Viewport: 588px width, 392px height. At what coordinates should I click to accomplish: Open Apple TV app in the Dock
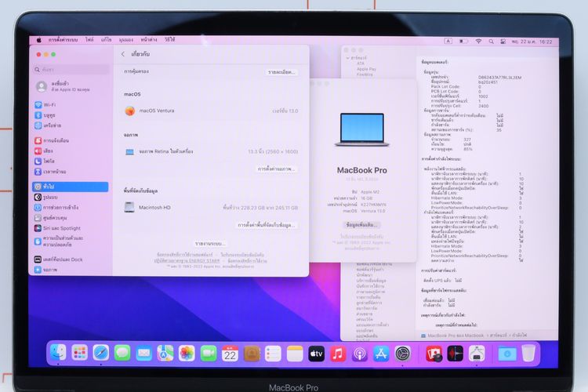[316, 353]
